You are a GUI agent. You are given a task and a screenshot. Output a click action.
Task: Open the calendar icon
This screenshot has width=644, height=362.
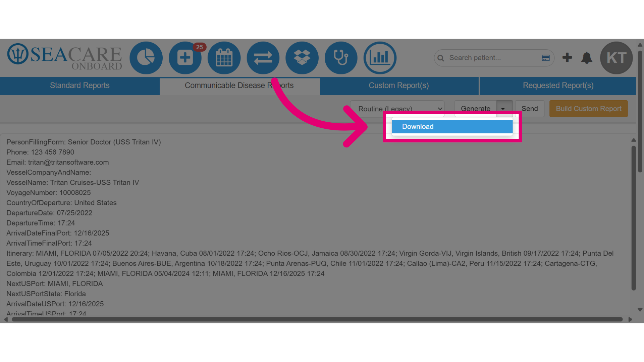click(x=224, y=58)
